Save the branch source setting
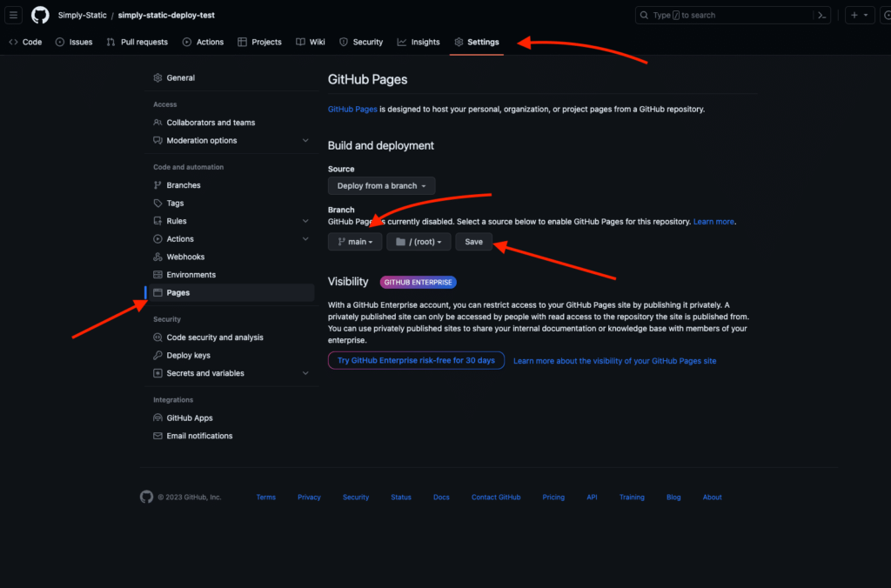 pyautogui.click(x=473, y=242)
